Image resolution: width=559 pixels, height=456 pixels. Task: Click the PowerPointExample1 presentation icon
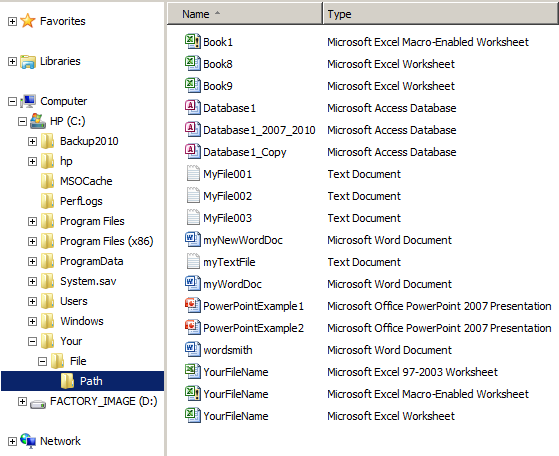click(x=193, y=306)
